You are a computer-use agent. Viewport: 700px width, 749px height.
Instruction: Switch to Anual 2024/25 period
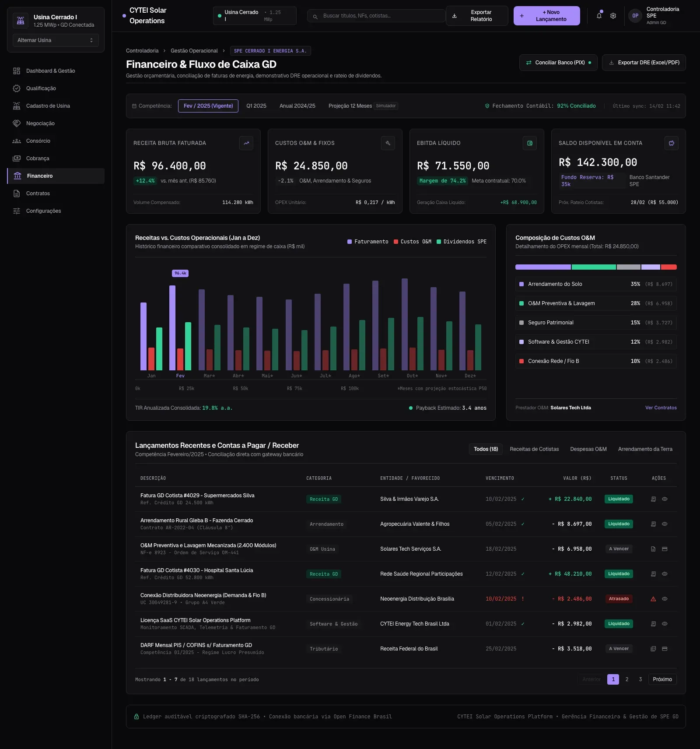pos(297,106)
